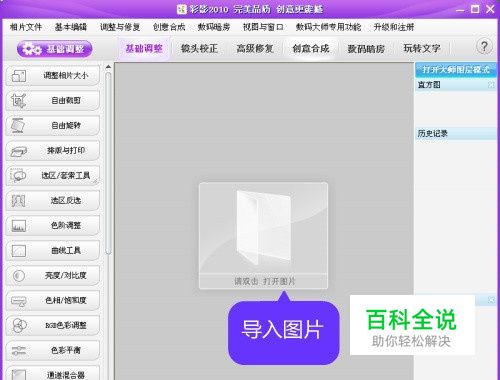Image resolution: width=500 pixels, height=380 pixels.
Task: Switch to the 玩转文字 tab
Action: [422, 49]
